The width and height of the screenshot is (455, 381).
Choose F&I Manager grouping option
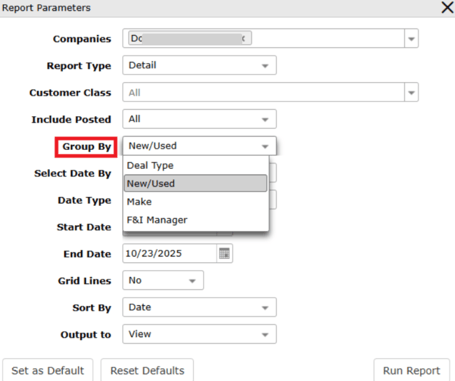(x=196, y=220)
